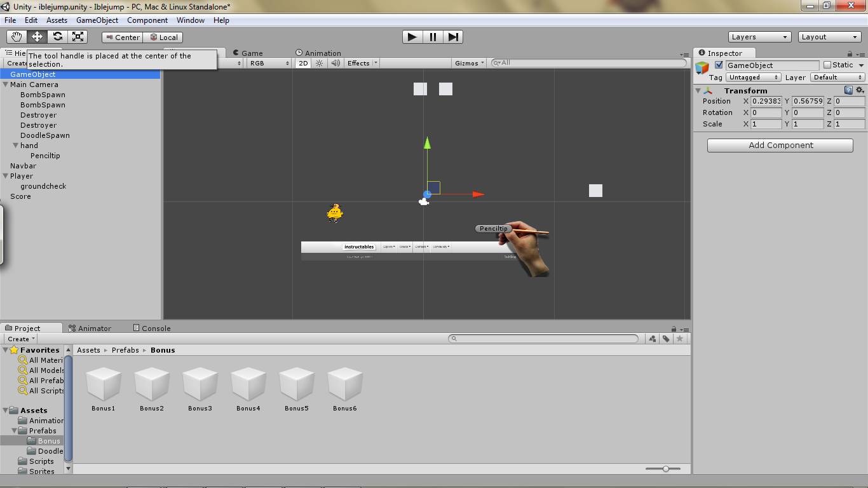Switch to the Rotate tool
868x488 pixels.
pos(57,37)
